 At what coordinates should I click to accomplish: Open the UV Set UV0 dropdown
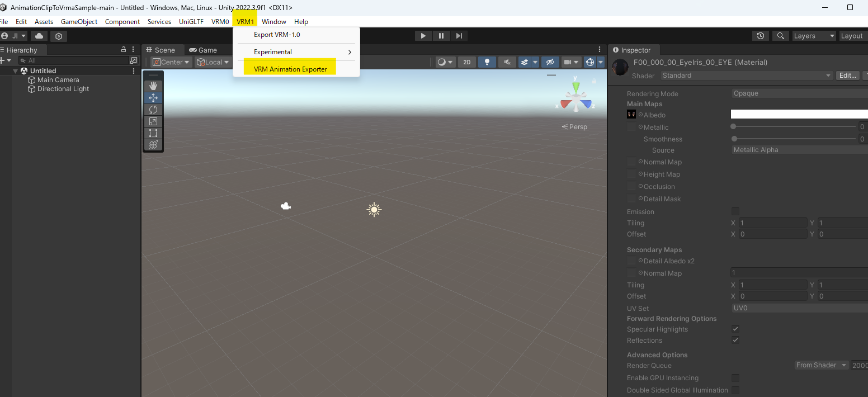pos(800,308)
